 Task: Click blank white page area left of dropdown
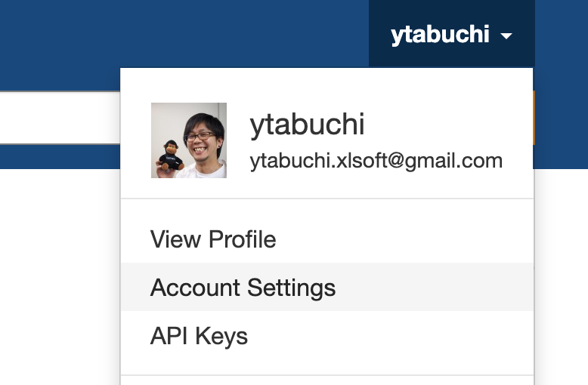[x=60, y=277]
